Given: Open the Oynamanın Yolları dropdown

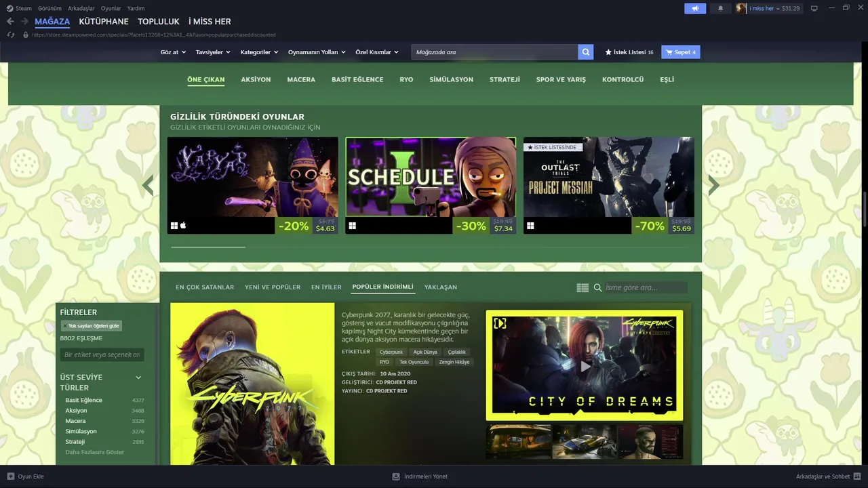Looking at the screenshot, I should (317, 52).
